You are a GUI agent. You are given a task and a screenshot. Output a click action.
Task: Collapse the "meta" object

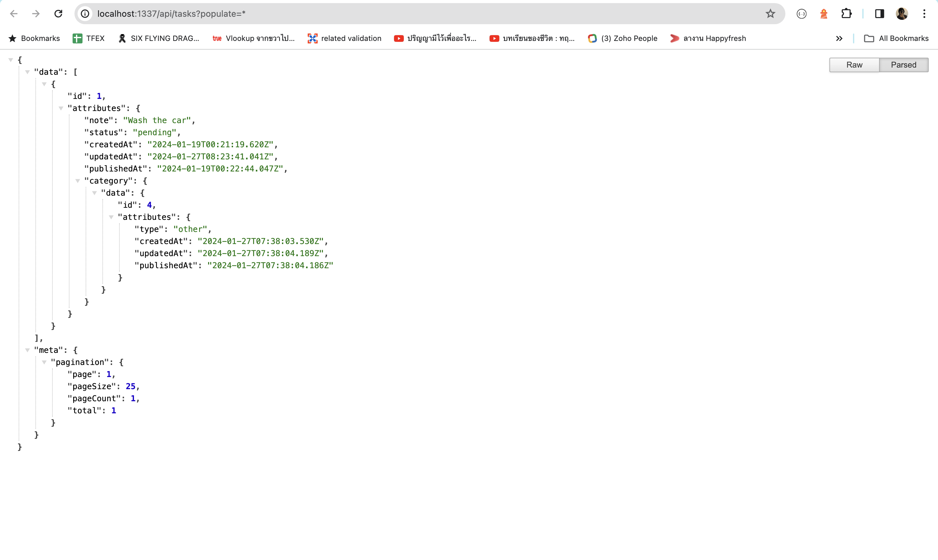point(28,350)
